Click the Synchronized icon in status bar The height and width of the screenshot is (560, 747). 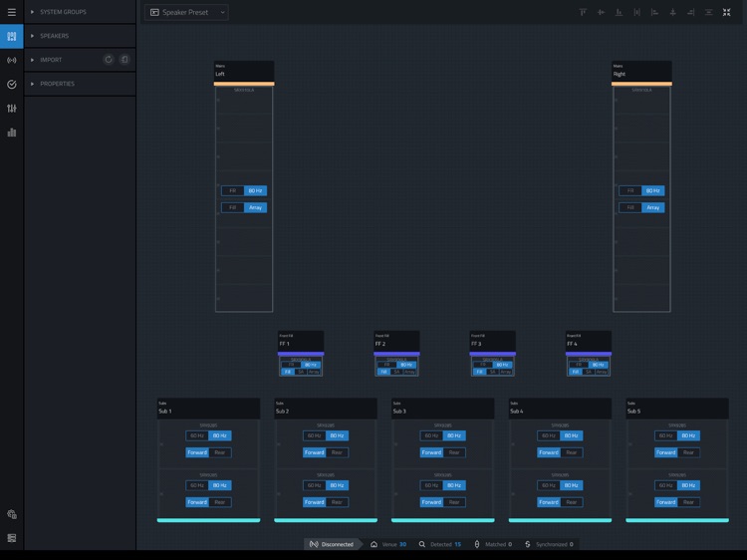(527, 544)
